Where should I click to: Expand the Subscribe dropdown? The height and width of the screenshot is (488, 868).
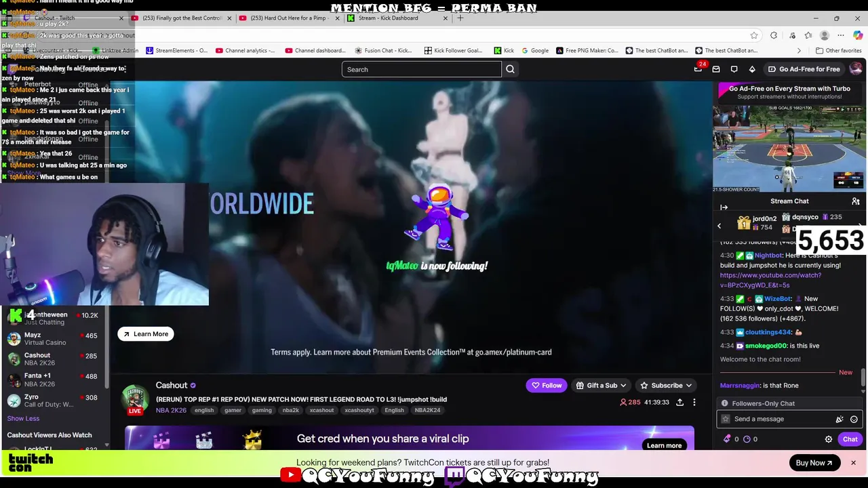(x=688, y=386)
